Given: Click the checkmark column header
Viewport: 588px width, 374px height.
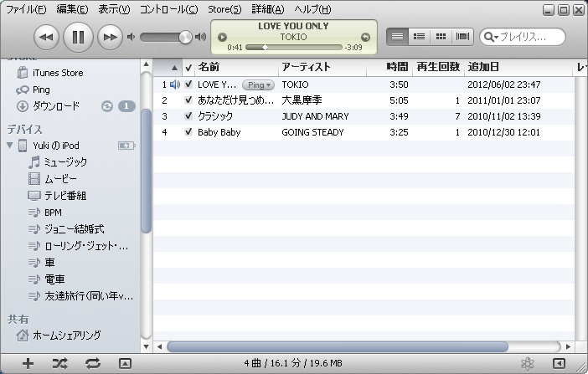Looking at the screenshot, I should tap(188, 68).
